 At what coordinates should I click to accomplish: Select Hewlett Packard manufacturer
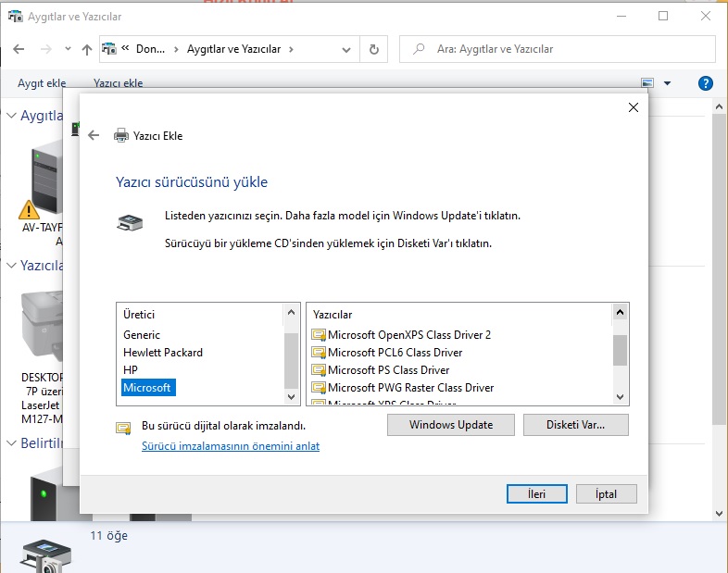pos(163,353)
